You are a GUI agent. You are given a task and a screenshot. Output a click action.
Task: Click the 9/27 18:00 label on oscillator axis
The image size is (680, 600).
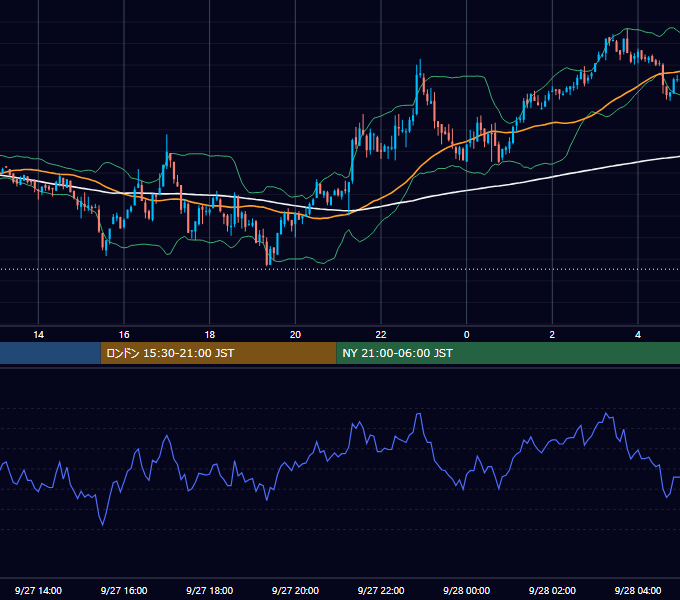pos(210,590)
